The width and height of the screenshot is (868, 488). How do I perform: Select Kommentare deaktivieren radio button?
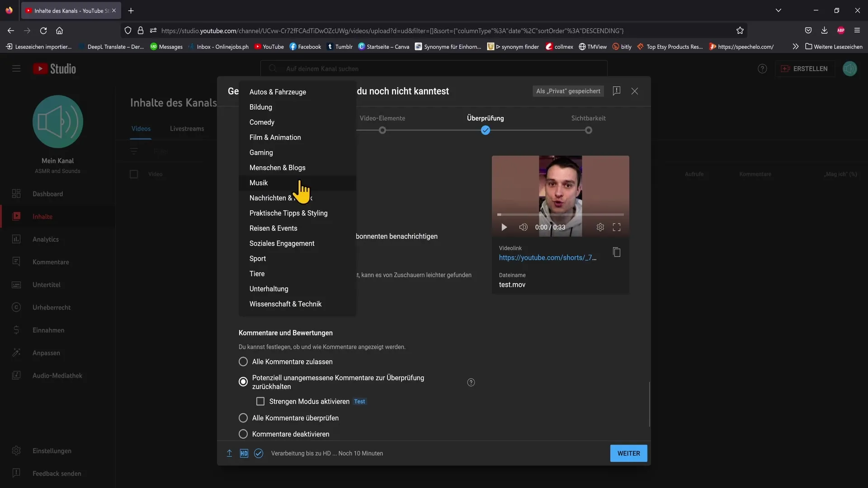243,434
